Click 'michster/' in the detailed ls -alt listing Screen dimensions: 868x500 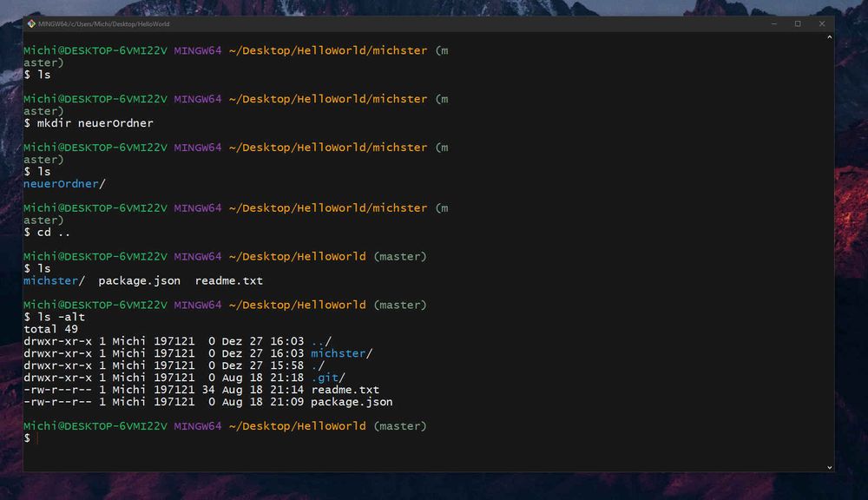(x=341, y=353)
